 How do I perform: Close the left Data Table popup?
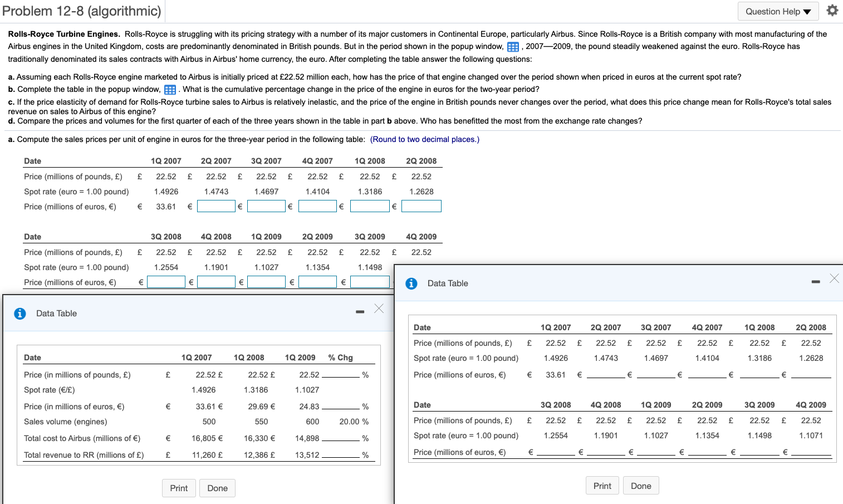coord(379,309)
